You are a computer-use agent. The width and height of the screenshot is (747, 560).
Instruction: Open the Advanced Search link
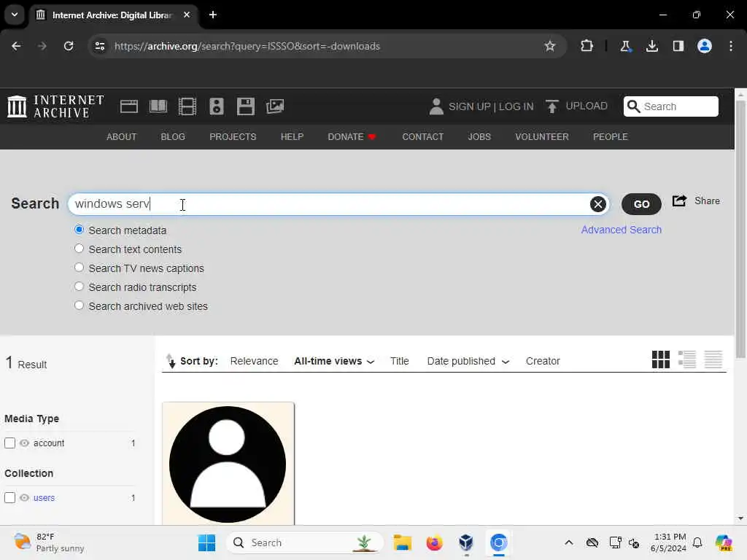[x=622, y=230]
